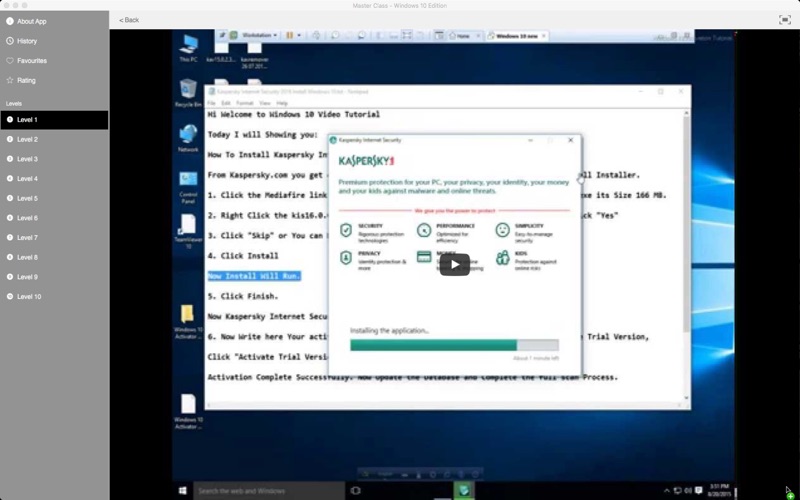The image size is (800, 500).
Task: Show the Favourites list
Action: (54, 61)
